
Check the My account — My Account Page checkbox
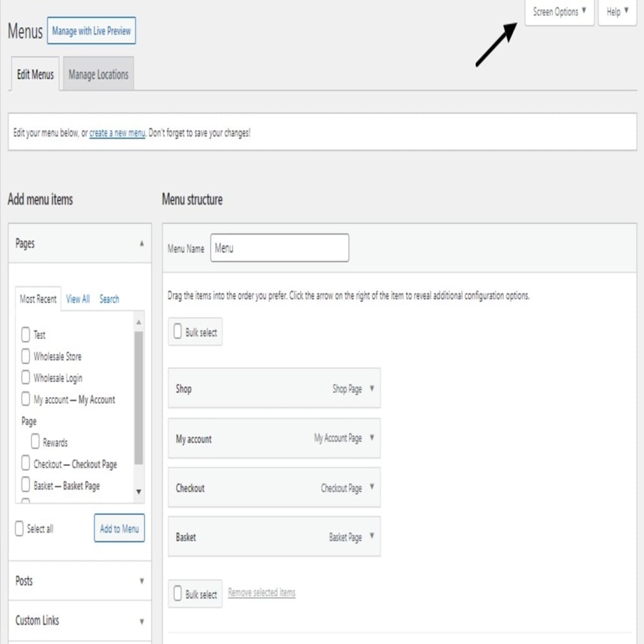[x=25, y=399]
